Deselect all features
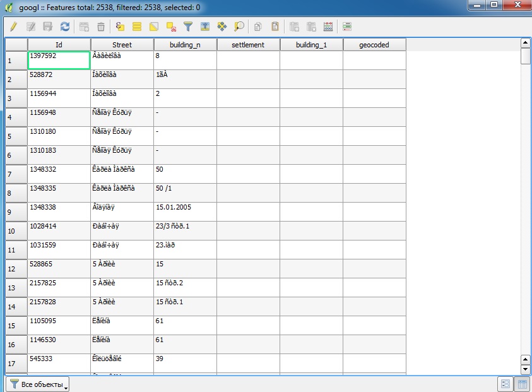532x392 pixels. [x=171, y=27]
